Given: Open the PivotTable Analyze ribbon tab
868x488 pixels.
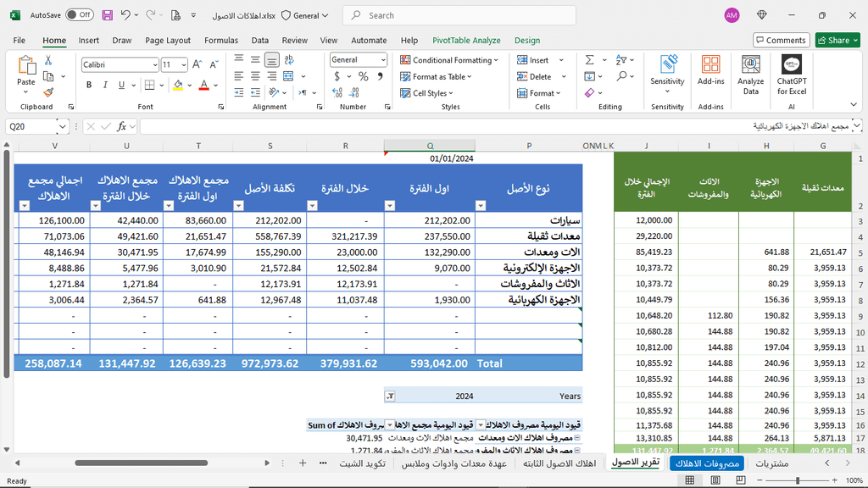Looking at the screenshot, I should (x=466, y=40).
